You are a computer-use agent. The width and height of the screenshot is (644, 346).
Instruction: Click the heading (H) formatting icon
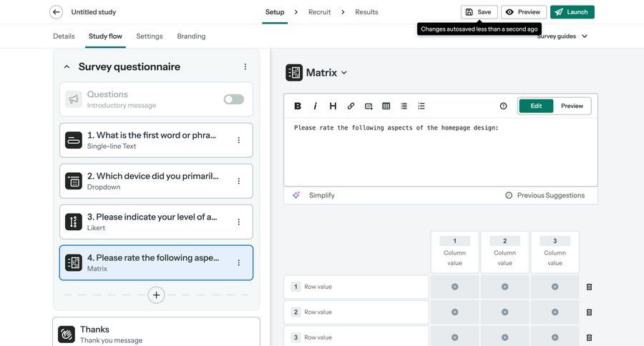333,106
